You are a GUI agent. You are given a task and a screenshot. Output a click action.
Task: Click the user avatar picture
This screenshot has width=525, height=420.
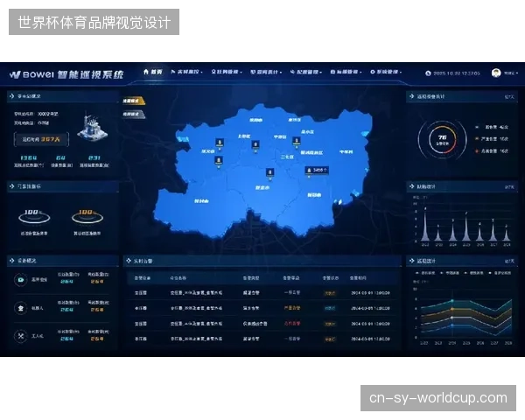coord(496,73)
